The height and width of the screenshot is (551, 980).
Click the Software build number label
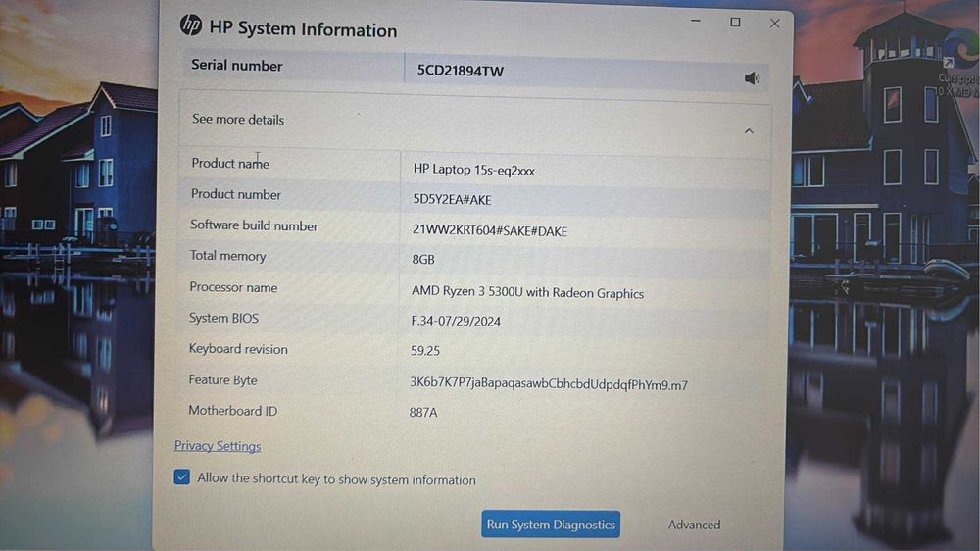(254, 225)
